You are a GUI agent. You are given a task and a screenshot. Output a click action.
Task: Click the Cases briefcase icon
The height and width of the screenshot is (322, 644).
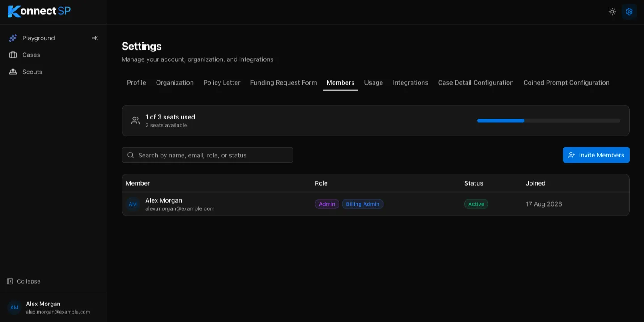coord(13,55)
